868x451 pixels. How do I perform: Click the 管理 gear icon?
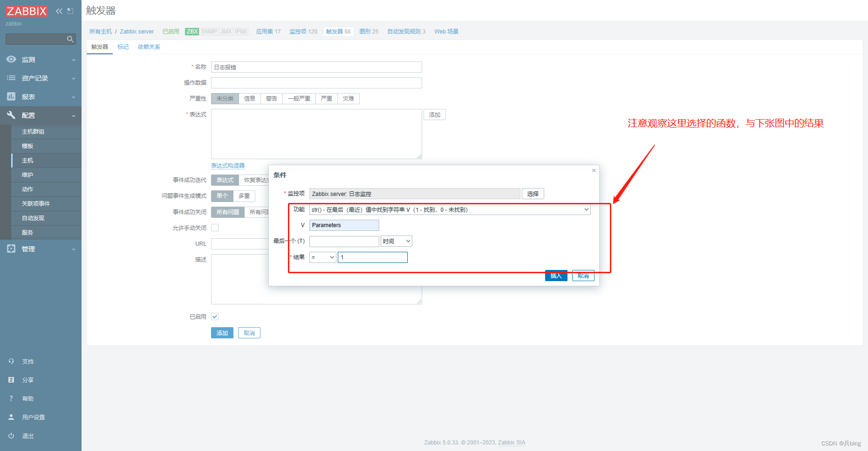[11, 249]
